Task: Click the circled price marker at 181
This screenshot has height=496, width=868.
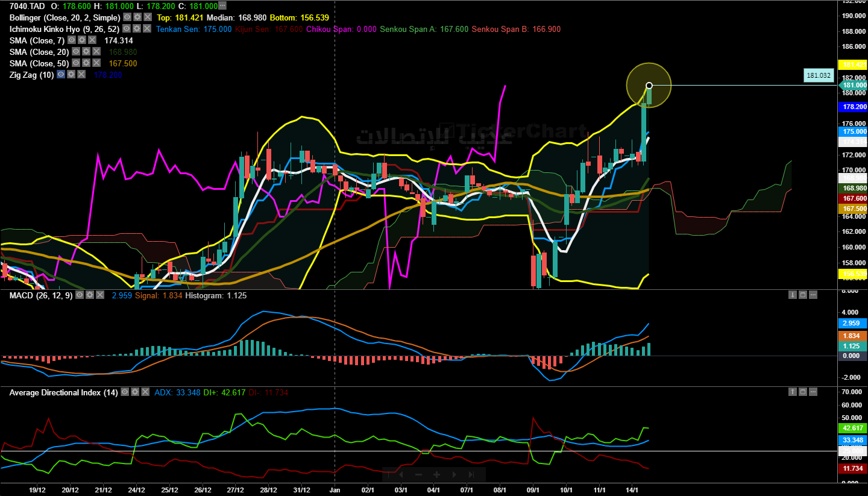Action: (649, 86)
